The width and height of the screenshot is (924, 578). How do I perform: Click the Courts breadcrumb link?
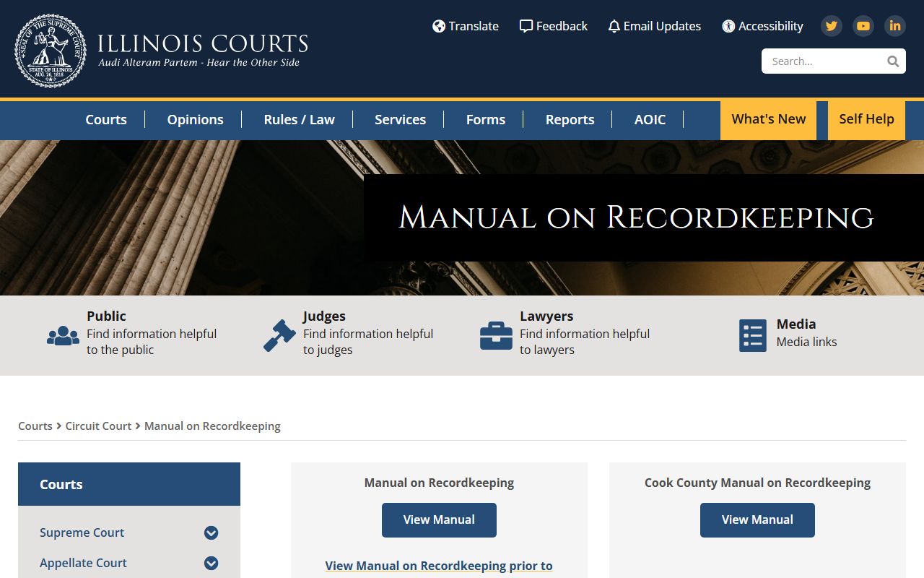35,426
